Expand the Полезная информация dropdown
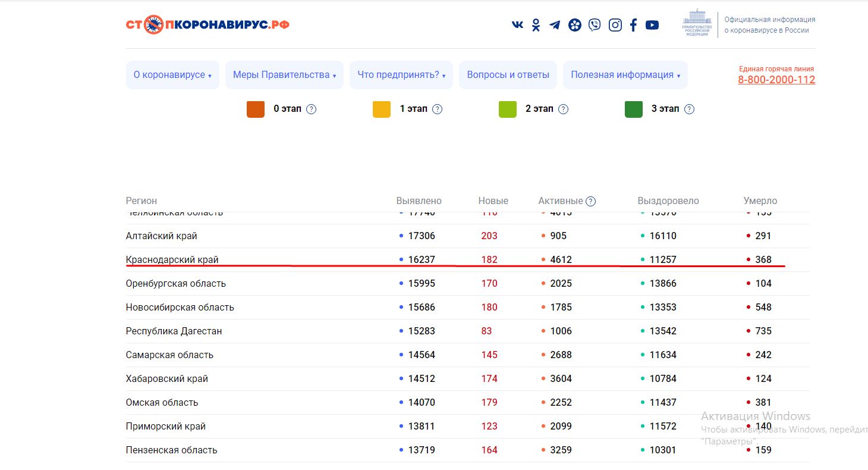The width and height of the screenshot is (868, 470). tap(625, 75)
